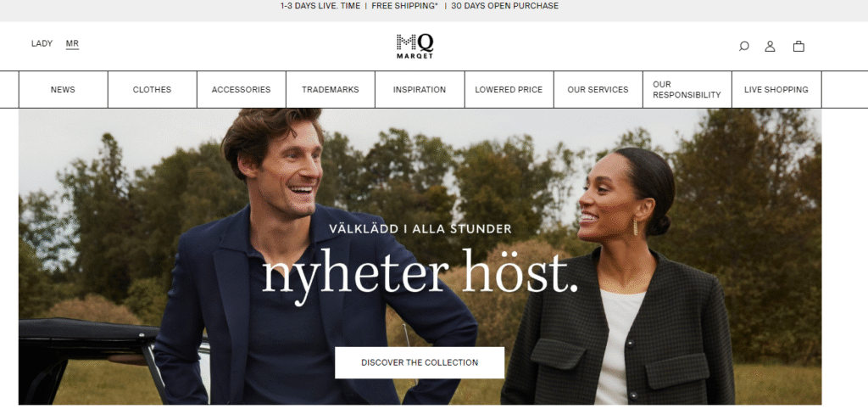Click the 30 DAYS OPEN PURCHASE text
Viewport: 868px width, 409px height.
click(505, 6)
